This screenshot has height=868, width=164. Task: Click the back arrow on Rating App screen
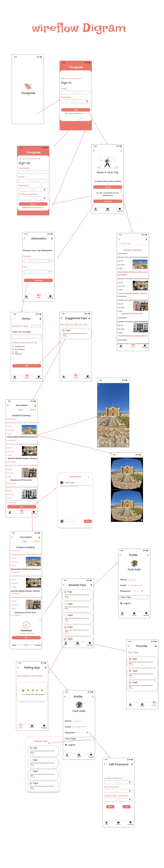pyautogui.click(x=18, y=667)
